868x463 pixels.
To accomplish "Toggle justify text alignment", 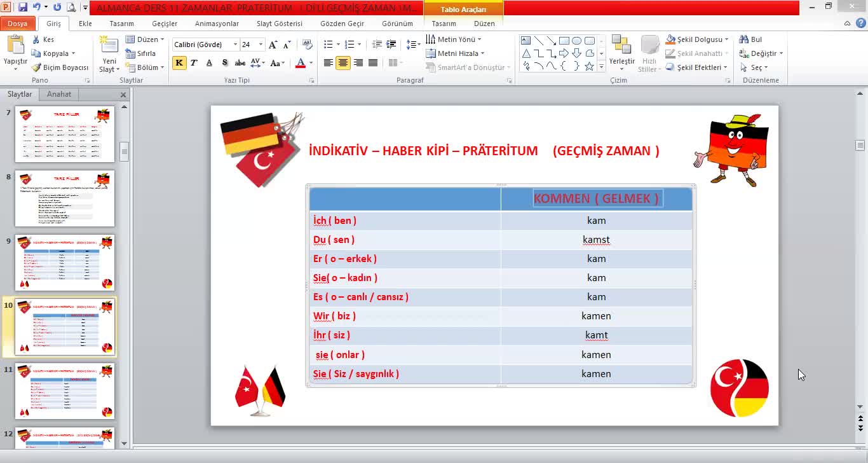I will coord(373,63).
